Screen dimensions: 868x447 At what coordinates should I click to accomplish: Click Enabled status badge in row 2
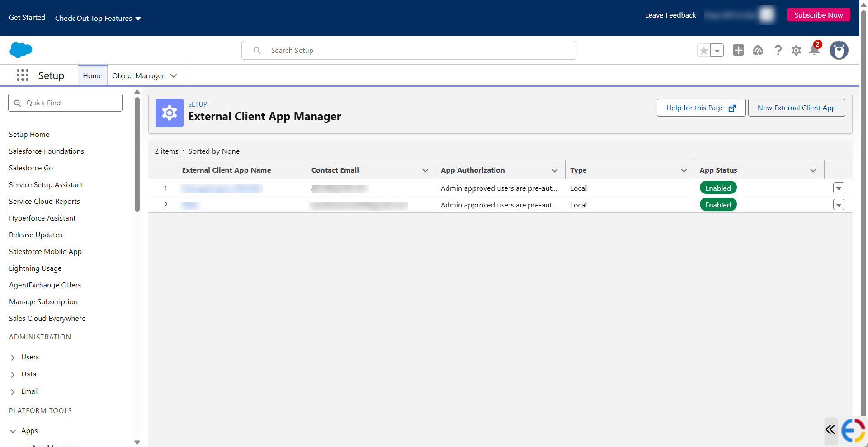click(x=718, y=205)
